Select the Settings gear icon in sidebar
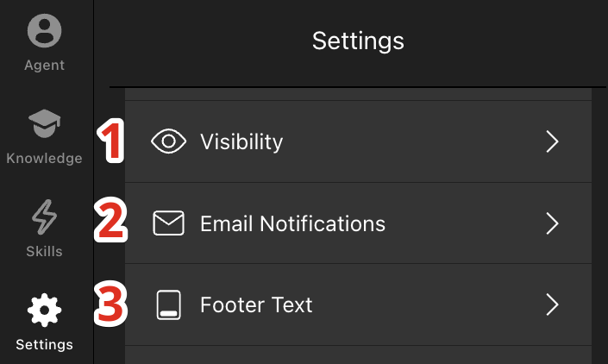608x364 pixels. coord(44,311)
